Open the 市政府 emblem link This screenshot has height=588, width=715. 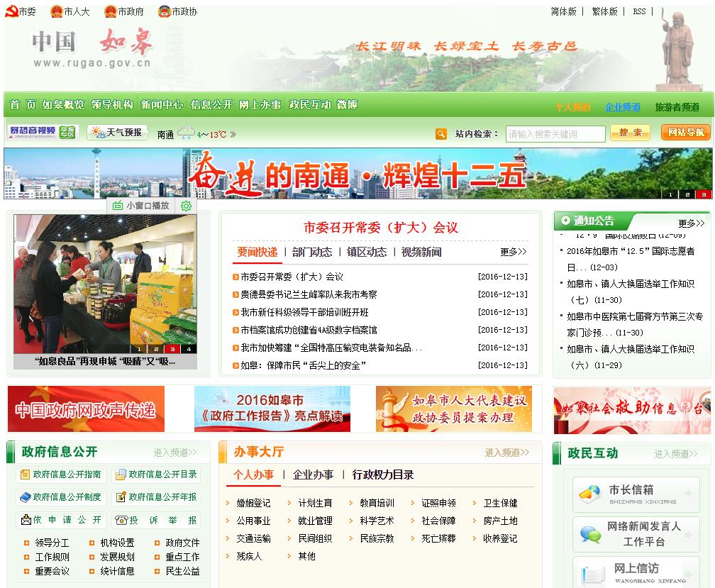(123, 11)
